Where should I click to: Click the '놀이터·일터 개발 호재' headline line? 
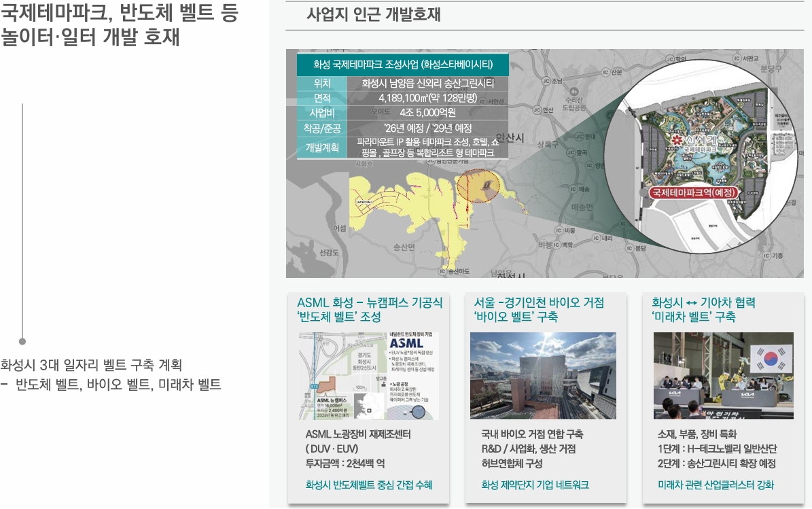[x=90, y=37]
